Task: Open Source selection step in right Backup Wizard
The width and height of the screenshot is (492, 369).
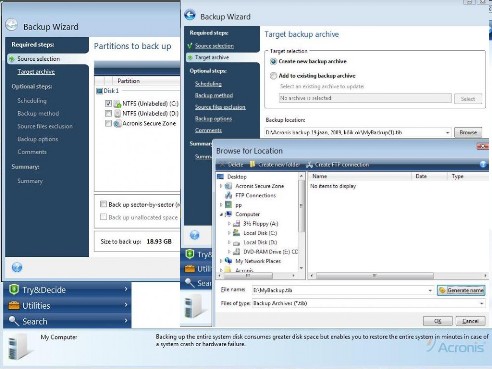Action: tap(214, 46)
